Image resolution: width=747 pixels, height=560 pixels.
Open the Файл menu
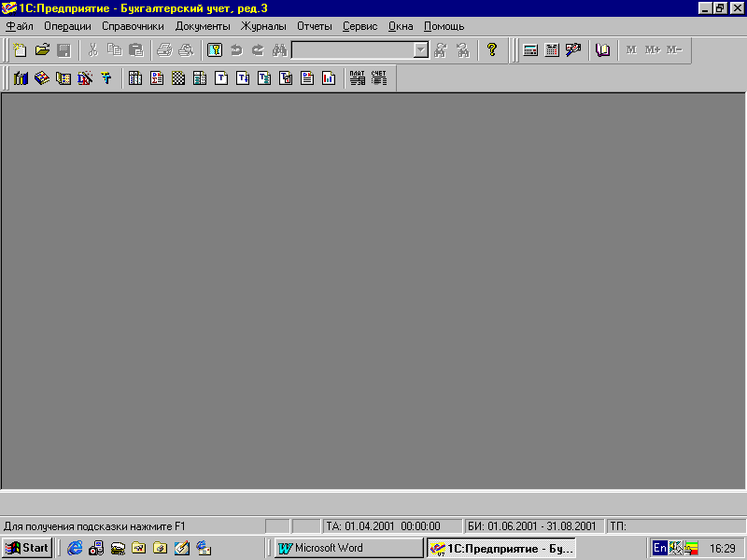tap(20, 27)
